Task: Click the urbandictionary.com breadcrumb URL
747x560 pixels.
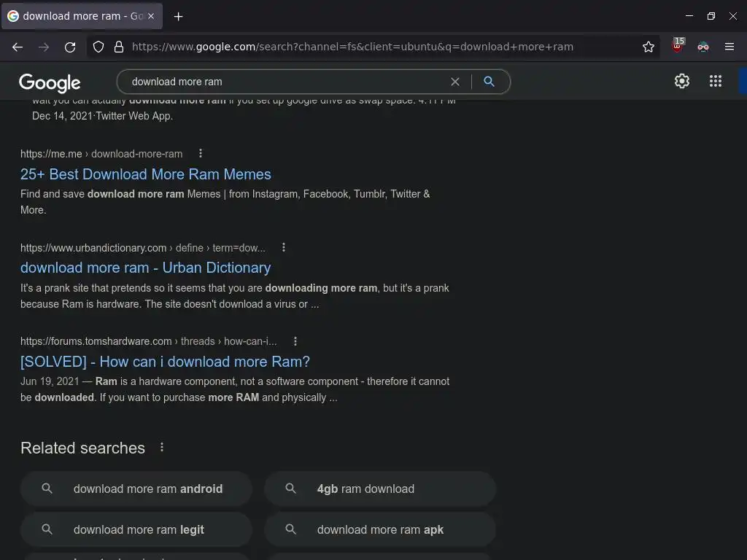Action: (x=143, y=248)
